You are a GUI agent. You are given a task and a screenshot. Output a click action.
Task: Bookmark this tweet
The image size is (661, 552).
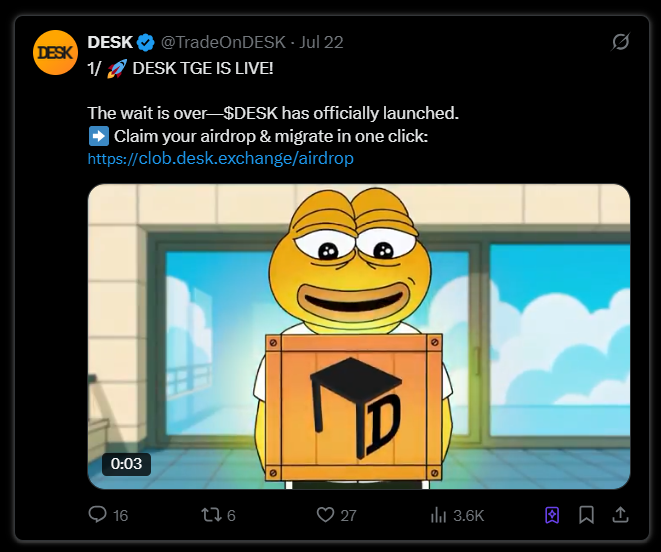(586, 515)
